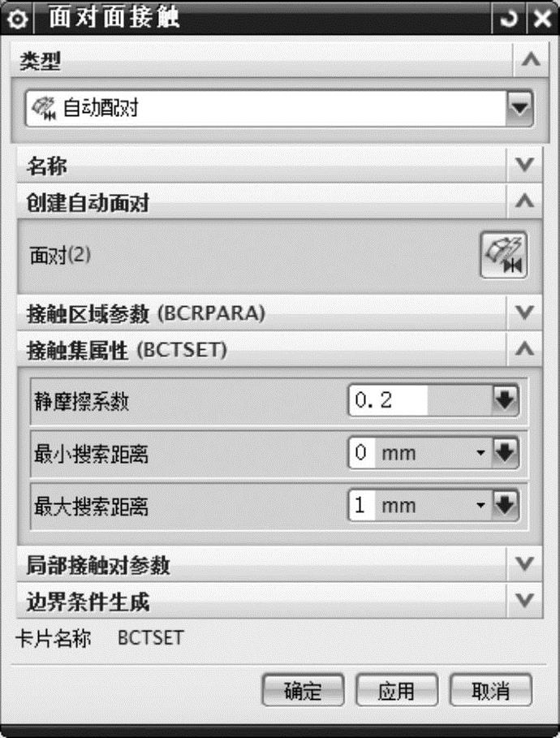Click the create automatic face pairs icon
Screen dimensions: 560x738
503,256
